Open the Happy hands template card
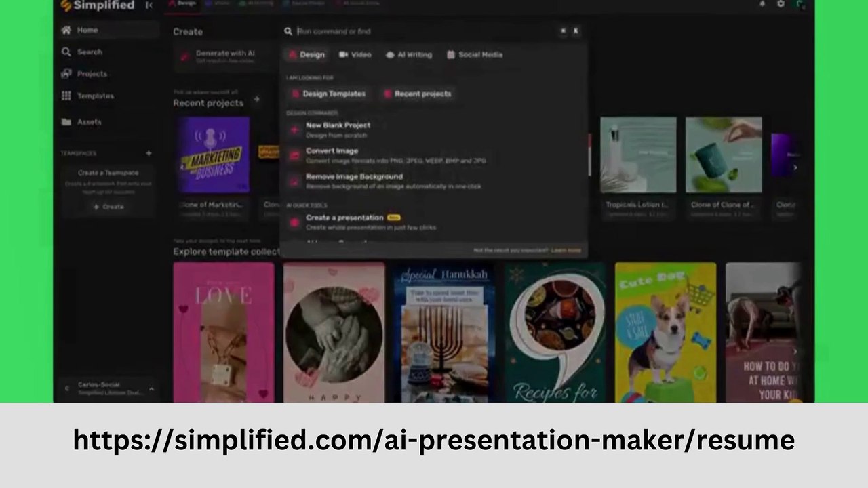Viewport: 868px width, 488px height. (334, 332)
